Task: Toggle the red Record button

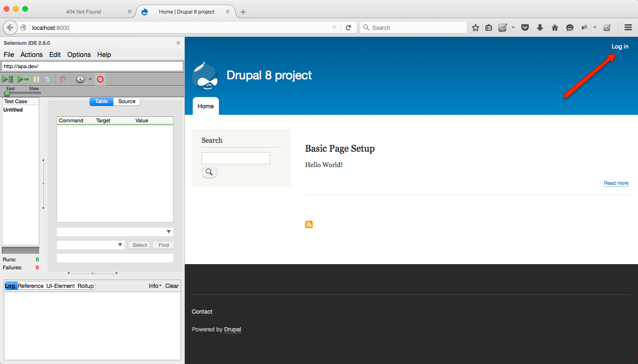Action: (x=100, y=79)
